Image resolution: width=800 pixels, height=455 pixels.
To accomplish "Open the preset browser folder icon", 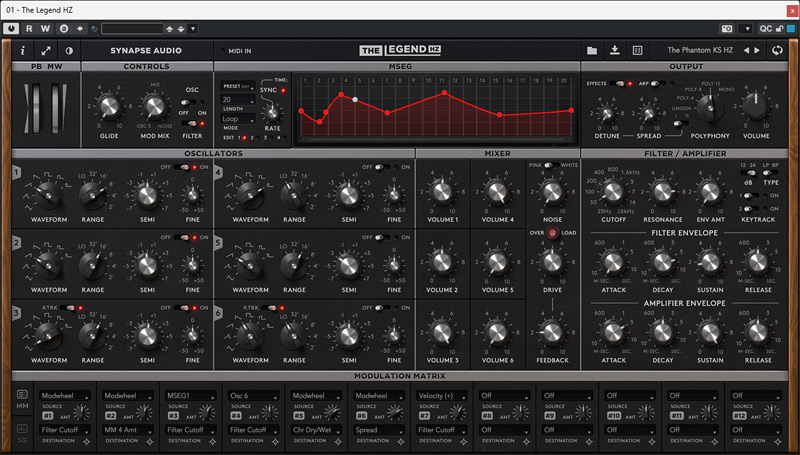I will coord(592,50).
